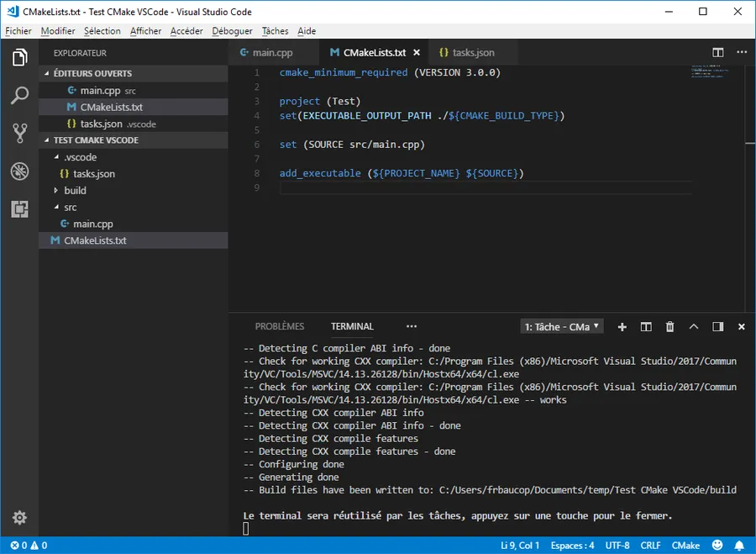The image size is (756, 554).
Task: Change the CMake language mode
Action: [685, 546]
